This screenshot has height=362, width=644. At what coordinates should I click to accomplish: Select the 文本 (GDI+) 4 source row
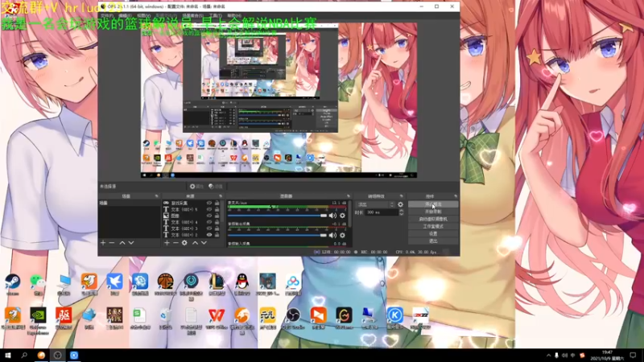pyautogui.click(x=191, y=222)
